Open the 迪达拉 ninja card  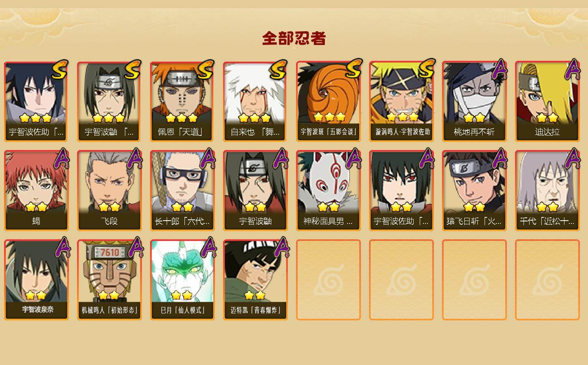pos(547,101)
